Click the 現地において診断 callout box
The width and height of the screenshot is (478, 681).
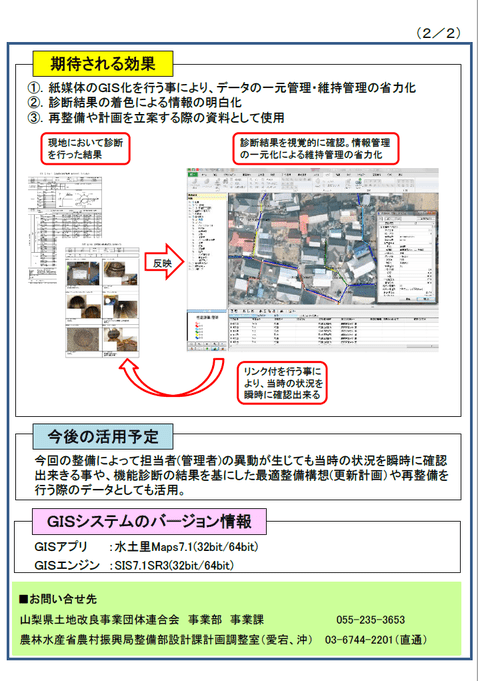pyautogui.click(x=86, y=149)
